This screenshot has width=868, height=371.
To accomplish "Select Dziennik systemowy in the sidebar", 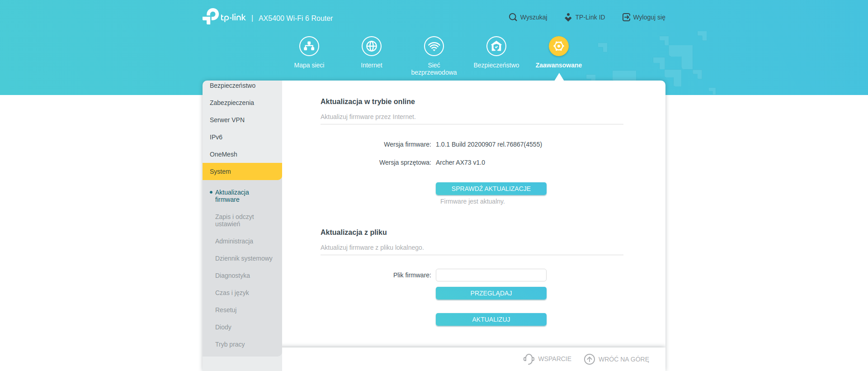I will pos(244,258).
